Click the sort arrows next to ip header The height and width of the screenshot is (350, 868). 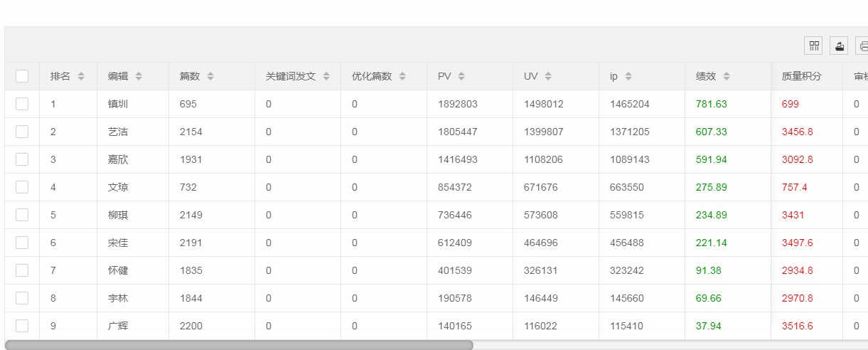[628, 76]
